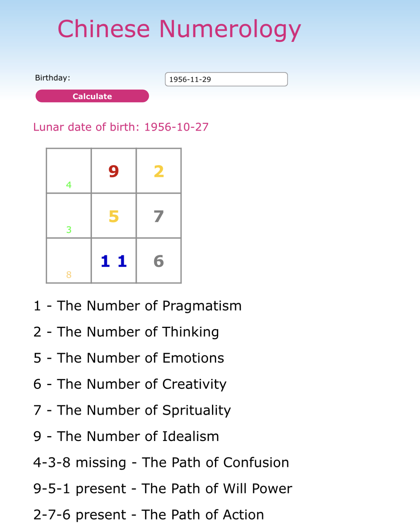This screenshot has width=420, height=530.
Task: Click the Birthday label
Action: pos(53,78)
